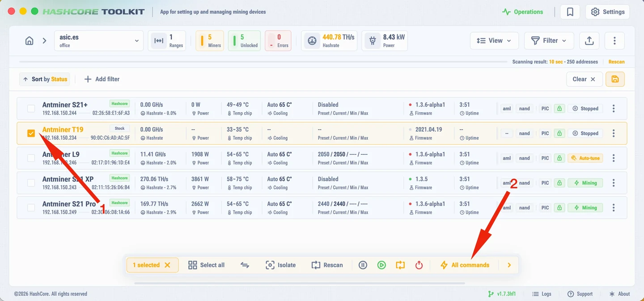This screenshot has width=644, height=301.
Task: Click the green lock icon in S21 Pro row
Action: point(559,208)
